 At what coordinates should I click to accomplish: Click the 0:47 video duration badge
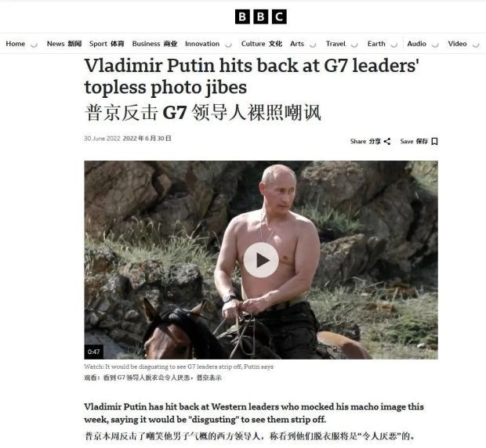[x=93, y=352]
